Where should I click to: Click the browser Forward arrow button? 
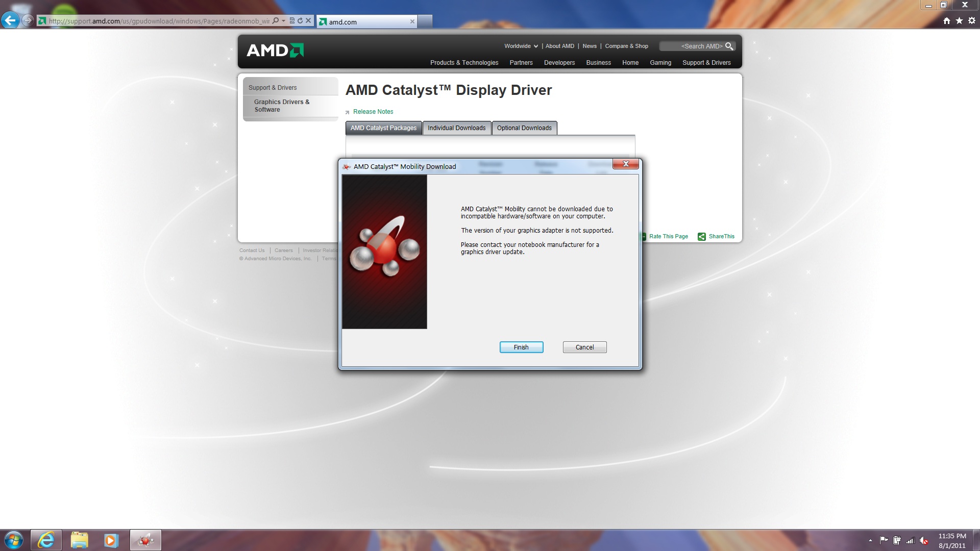click(28, 21)
